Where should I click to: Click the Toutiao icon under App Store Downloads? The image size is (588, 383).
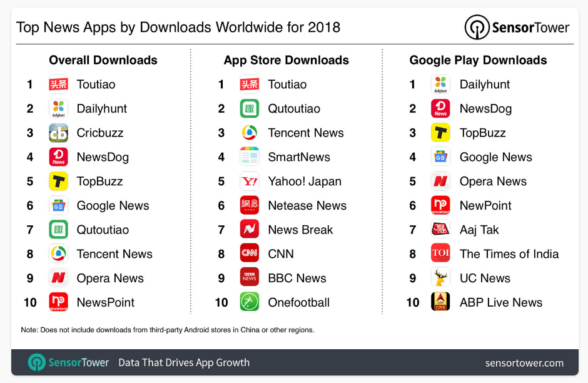250,84
